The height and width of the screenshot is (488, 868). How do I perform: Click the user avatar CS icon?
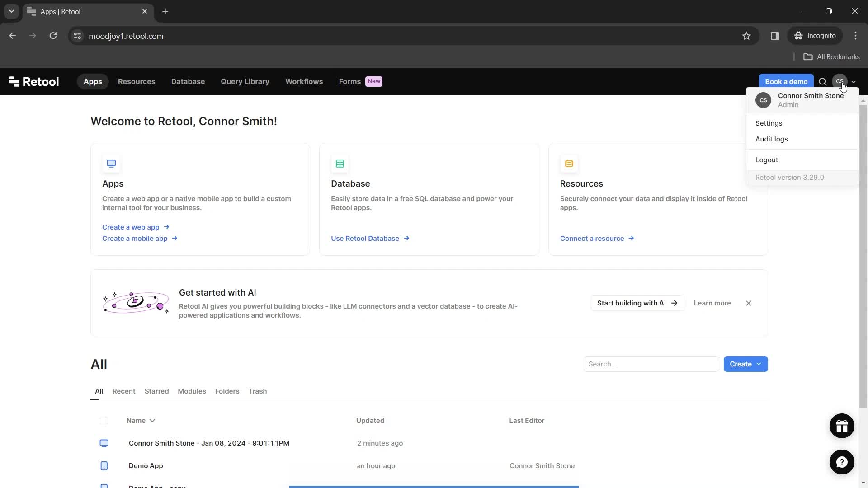coord(840,81)
